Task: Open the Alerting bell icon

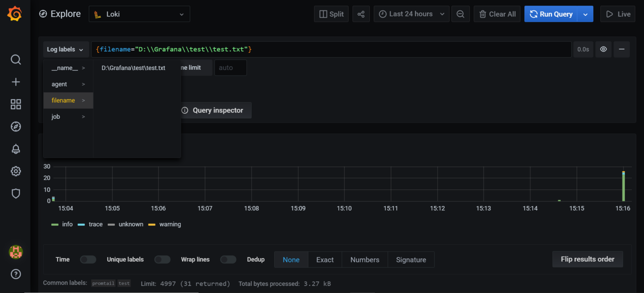Action: (16, 149)
